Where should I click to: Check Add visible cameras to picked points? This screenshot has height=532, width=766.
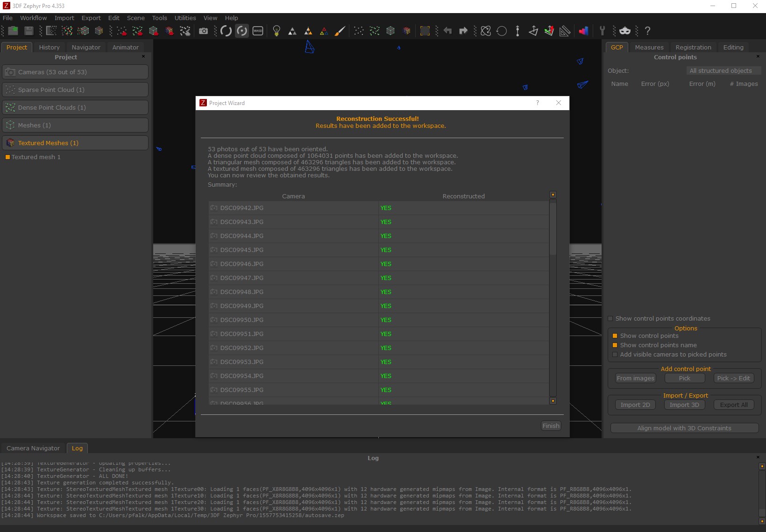615,355
